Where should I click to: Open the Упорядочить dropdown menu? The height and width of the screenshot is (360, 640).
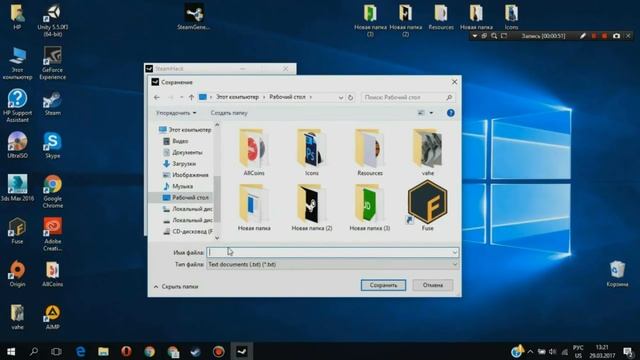[x=176, y=113]
